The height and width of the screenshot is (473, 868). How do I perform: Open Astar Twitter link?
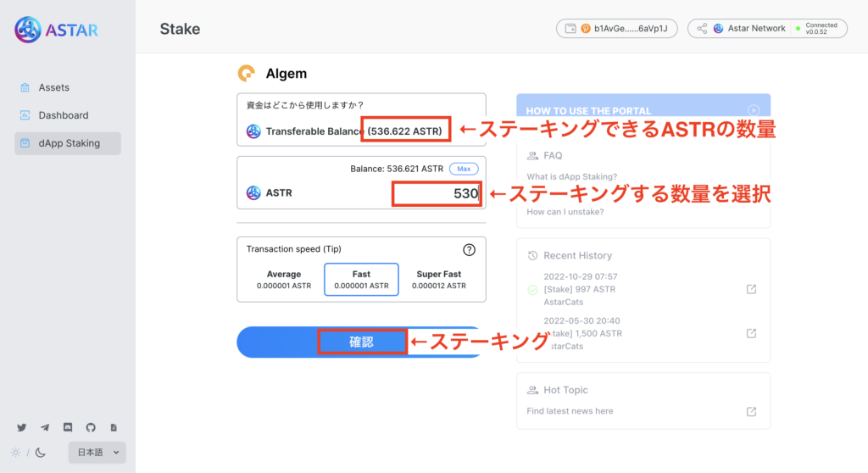pyautogui.click(x=21, y=427)
